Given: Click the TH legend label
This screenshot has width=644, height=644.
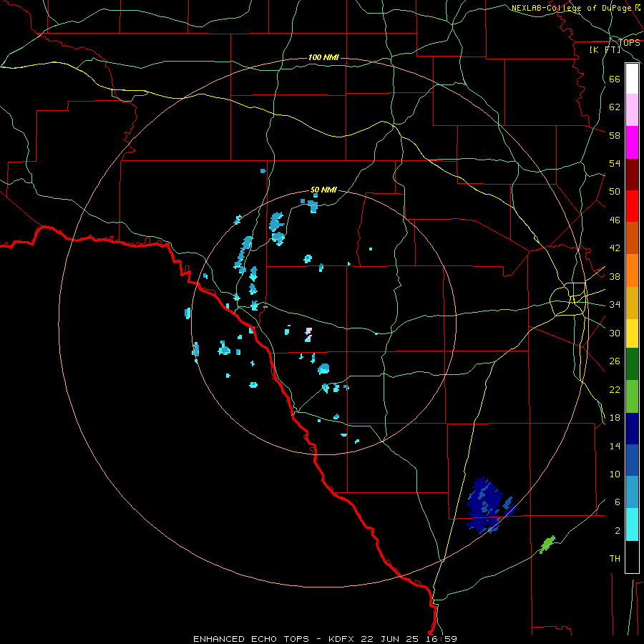Looking at the screenshot, I should click(615, 558).
